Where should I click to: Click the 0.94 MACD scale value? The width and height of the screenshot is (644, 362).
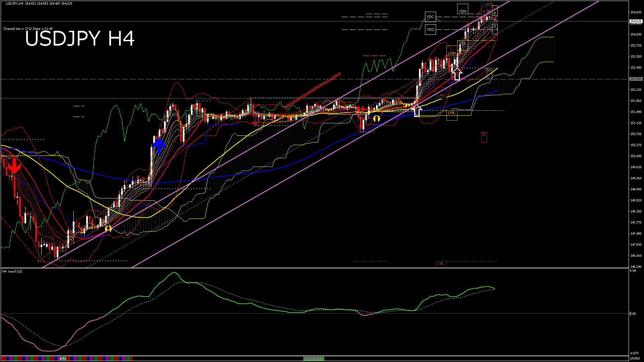point(633,271)
